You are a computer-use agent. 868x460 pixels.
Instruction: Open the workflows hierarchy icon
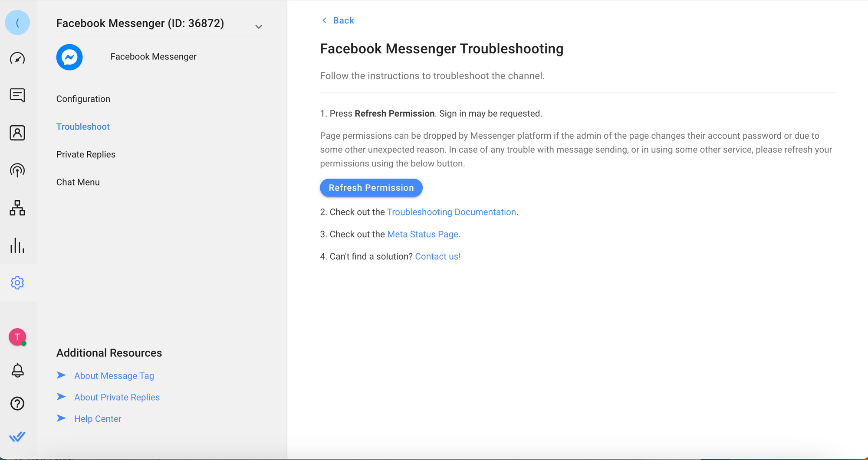pos(17,208)
